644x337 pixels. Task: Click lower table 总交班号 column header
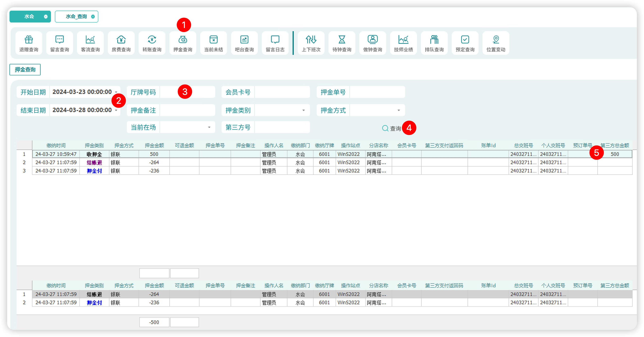point(523,286)
